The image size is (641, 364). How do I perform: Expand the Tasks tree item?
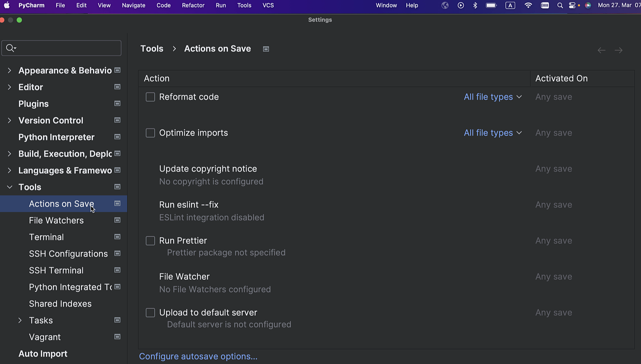[x=20, y=320]
